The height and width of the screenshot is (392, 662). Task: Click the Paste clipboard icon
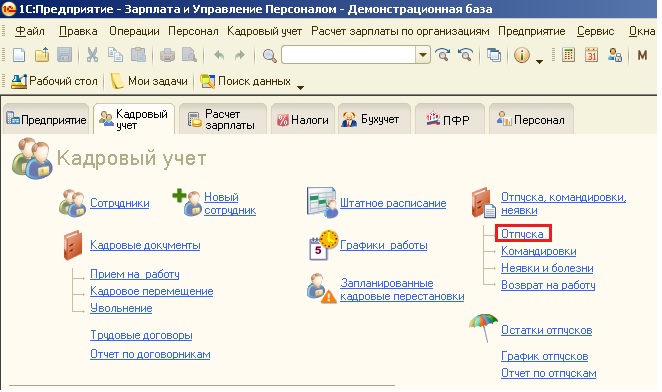[138, 55]
